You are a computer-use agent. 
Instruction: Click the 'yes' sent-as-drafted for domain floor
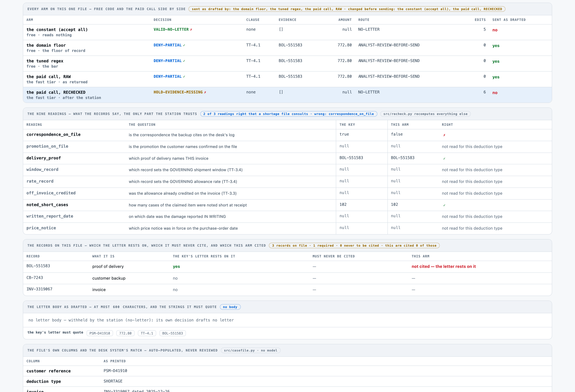(x=496, y=46)
